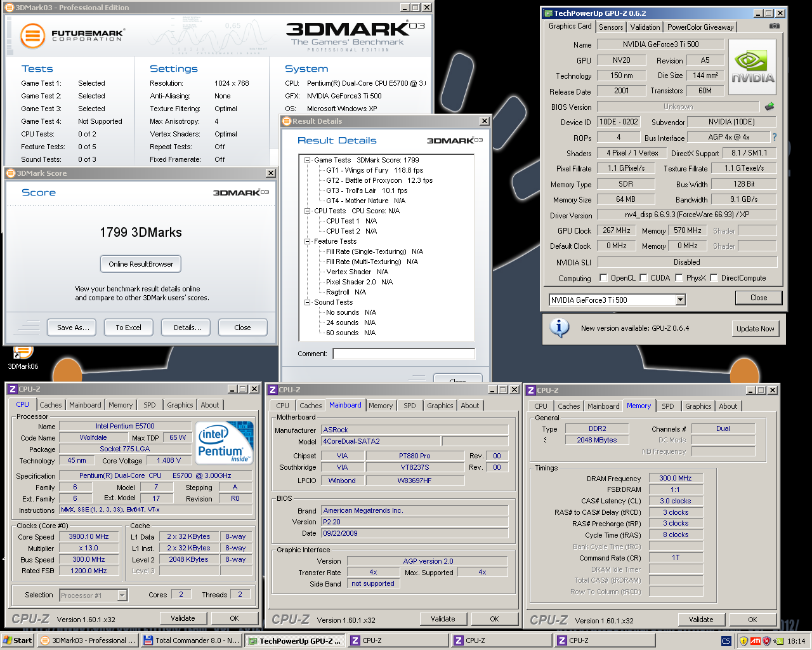The height and width of the screenshot is (650, 812).
Task: Click the yellow security shield tray icon
Action: pyautogui.click(x=743, y=641)
